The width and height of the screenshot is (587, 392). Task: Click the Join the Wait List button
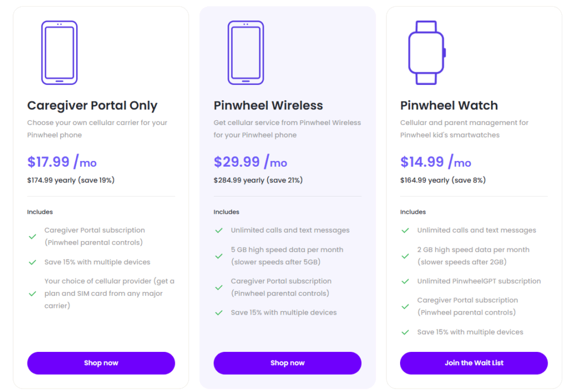474,363
